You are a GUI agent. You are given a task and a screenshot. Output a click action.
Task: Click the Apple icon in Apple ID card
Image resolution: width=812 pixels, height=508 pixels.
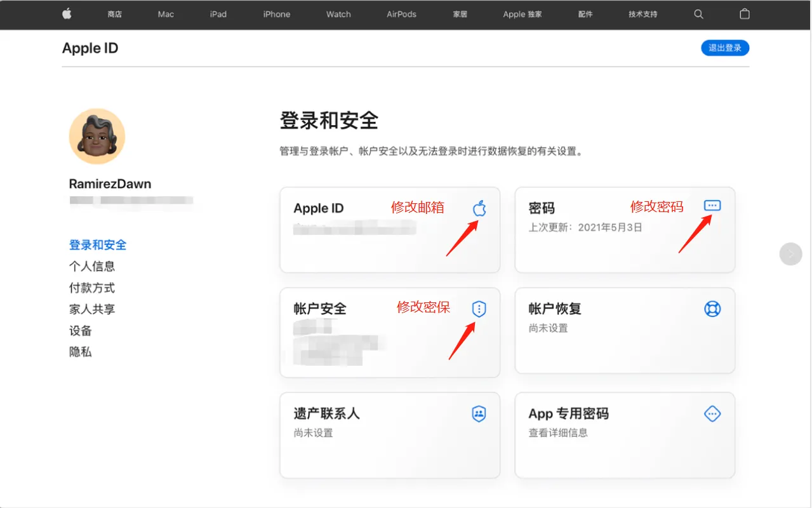(x=479, y=208)
